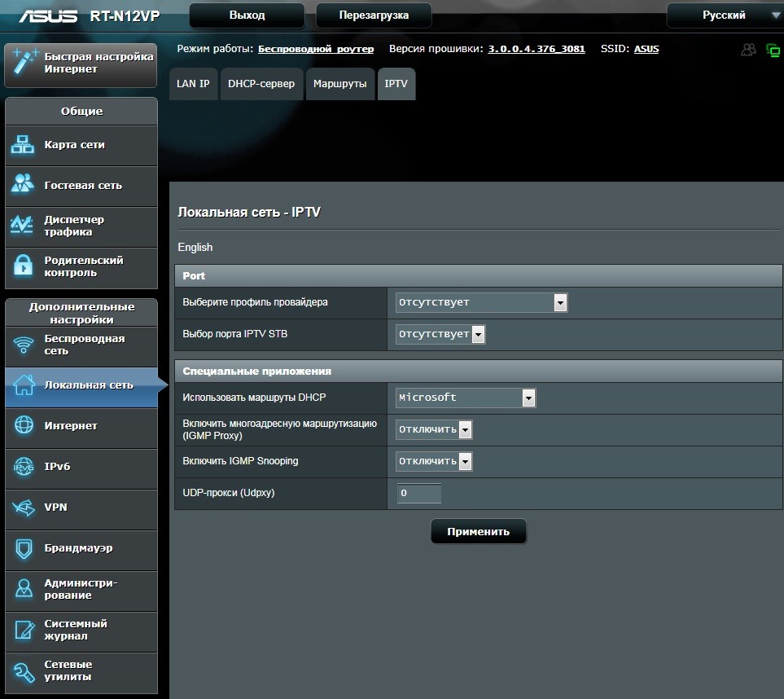Click the Quick Internet Setup wand icon

tap(24, 63)
